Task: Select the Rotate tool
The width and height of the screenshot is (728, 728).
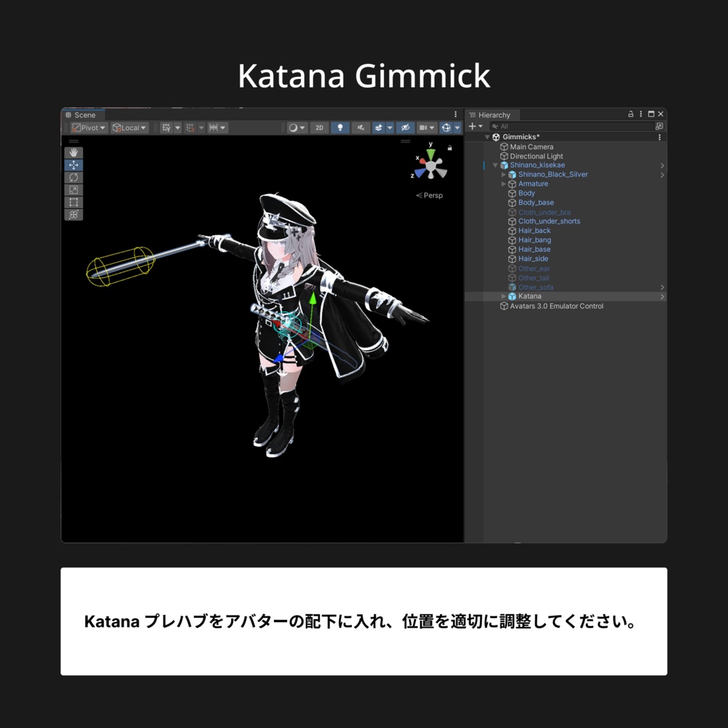Action: pos(73,177)
